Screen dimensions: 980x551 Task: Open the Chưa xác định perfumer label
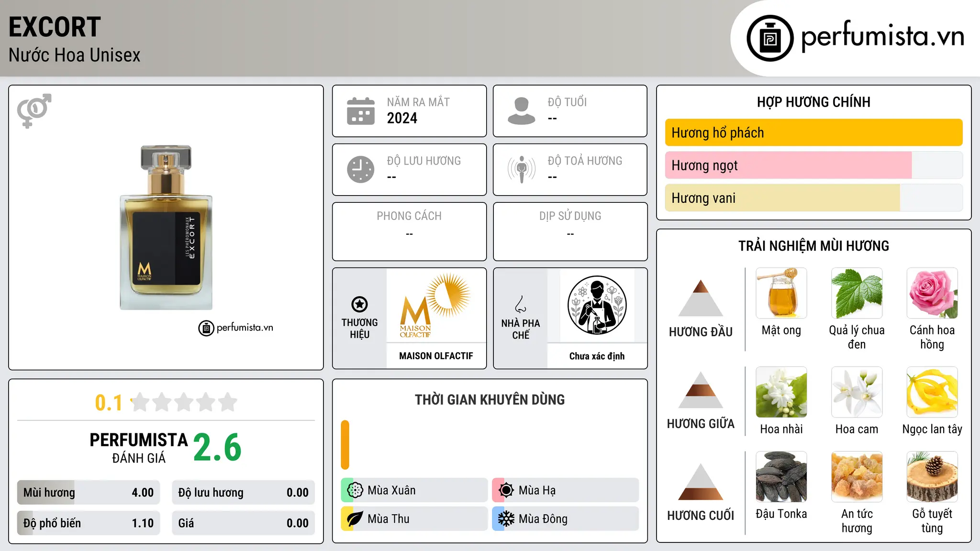597,356
